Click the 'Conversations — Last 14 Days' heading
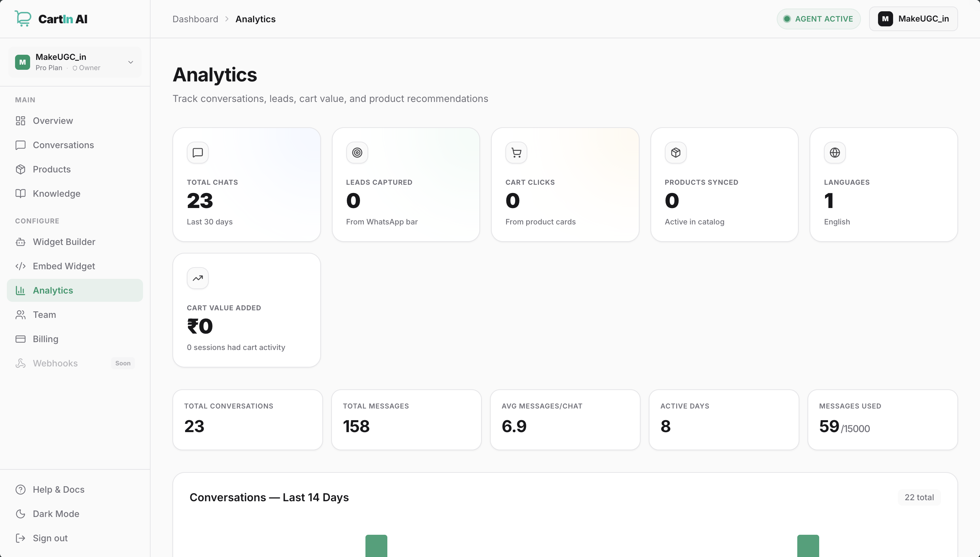The image size is (980, 557). pos(269,497)
